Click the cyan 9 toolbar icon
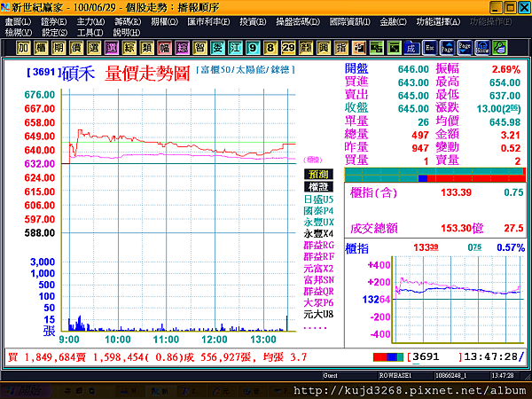Viewport: 532px width, 399px height. click(x=253, y=48)
